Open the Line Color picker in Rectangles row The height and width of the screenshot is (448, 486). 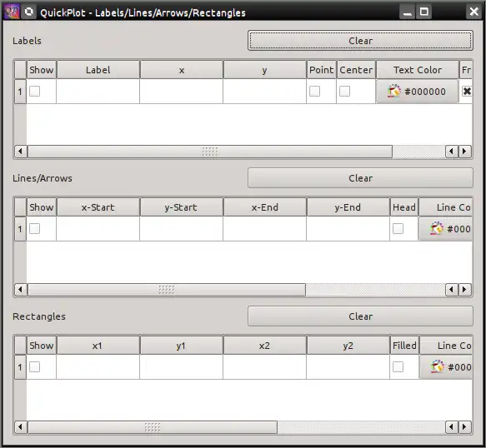coord(446,367)
